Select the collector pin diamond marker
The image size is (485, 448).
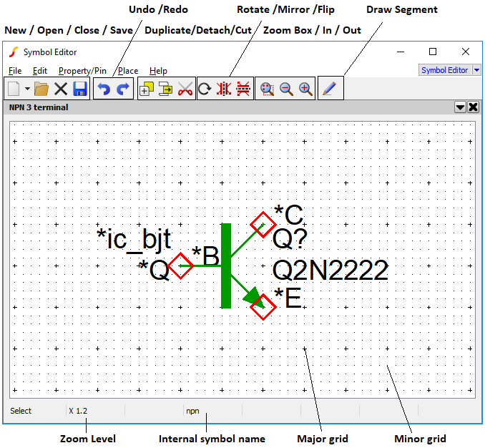263,225
